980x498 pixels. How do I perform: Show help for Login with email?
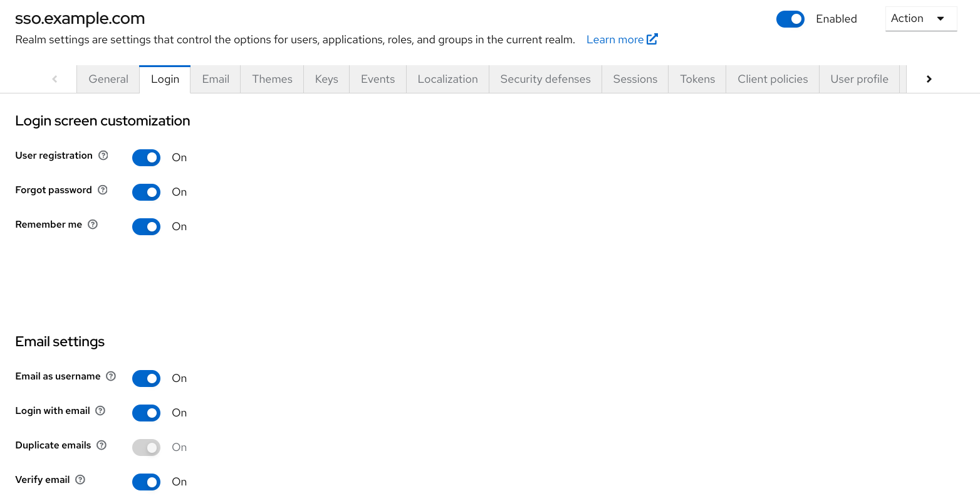pyautogui.click(x=100, y=411)
